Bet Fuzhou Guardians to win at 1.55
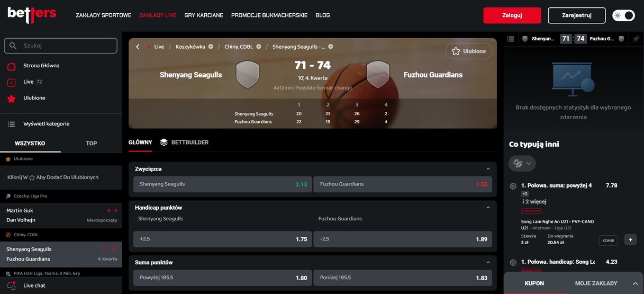The height and width of the screenshot is (294, 644). tap(403, 184)
